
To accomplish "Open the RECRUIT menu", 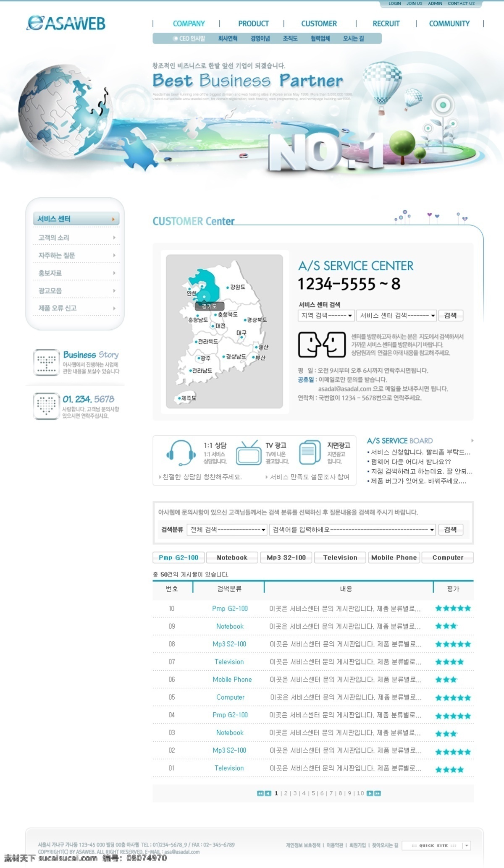I will click(x=386, y=24).
